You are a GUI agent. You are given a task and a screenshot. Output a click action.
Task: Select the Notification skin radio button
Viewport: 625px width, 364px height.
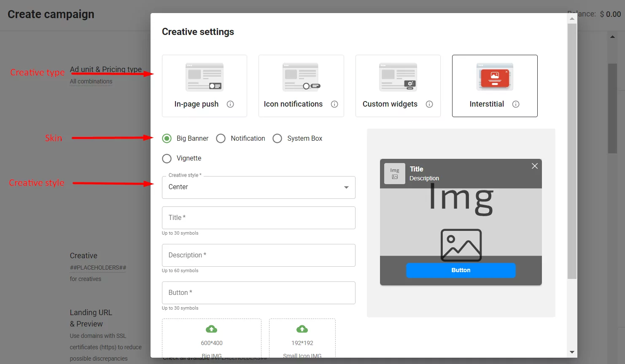[221, 139]
